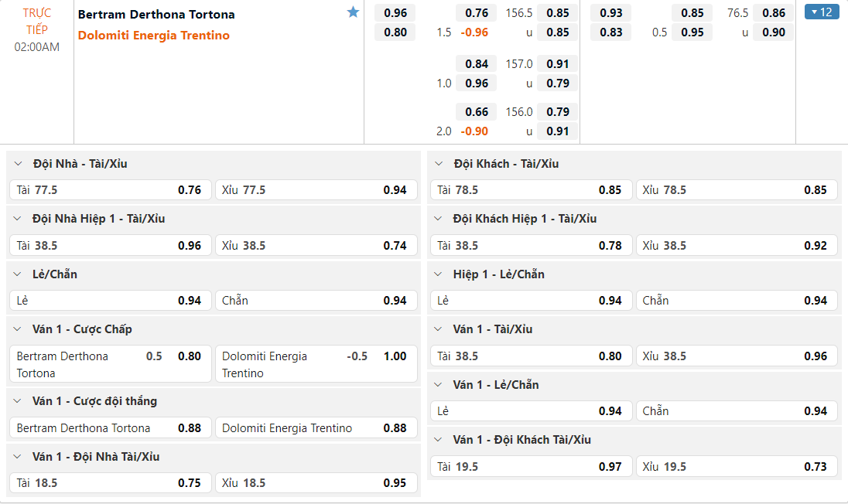This screenshot has width=848, height=504.
Task: Collapse Hiệp 1 - Lẻ/Chẵn section
Action: click(x=439, y=274)
